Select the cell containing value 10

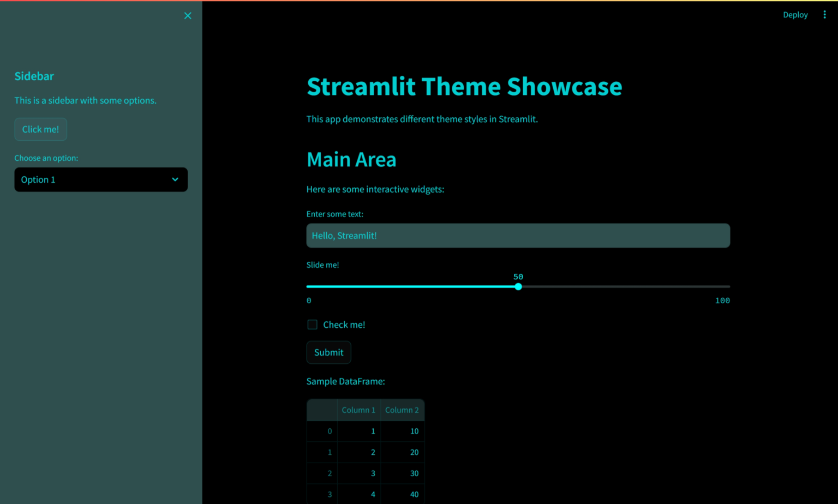403,431
